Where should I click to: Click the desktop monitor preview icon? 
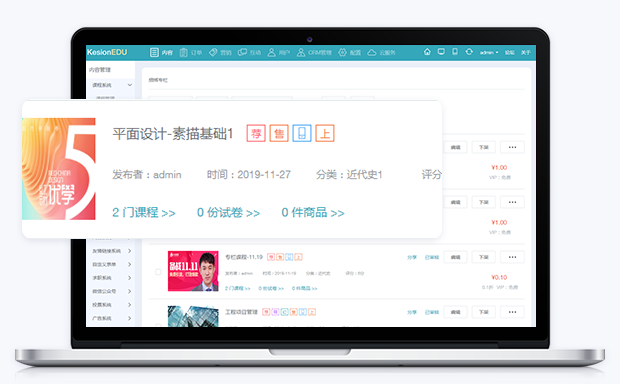pyautogui.click(x=441, y=52)
